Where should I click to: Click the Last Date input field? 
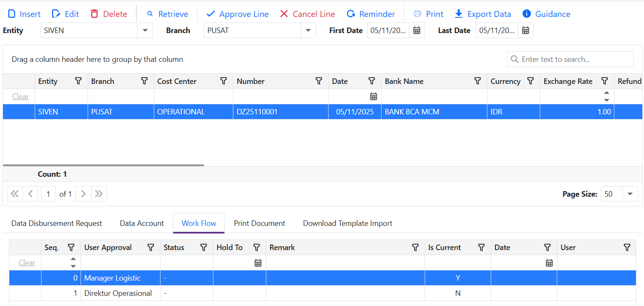pyautogui.click(x=497, y=31)
